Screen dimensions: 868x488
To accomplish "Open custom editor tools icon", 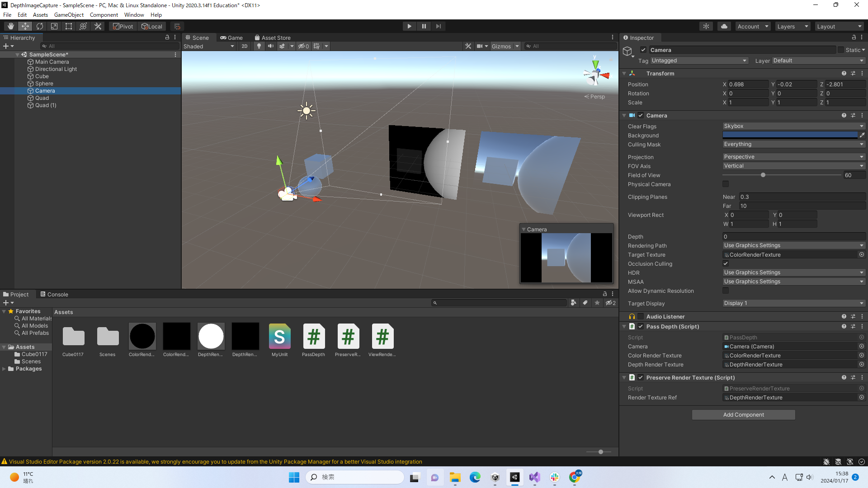I will [x=98, y=26].
